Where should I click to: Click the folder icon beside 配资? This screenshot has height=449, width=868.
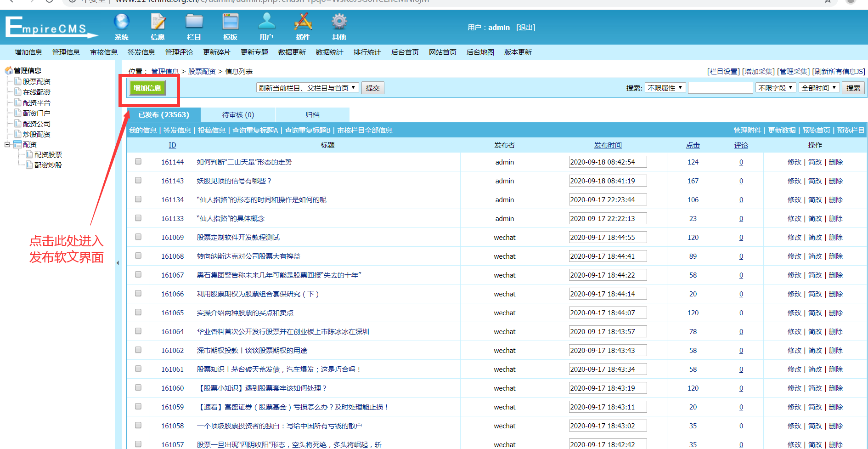click(17, 144)
